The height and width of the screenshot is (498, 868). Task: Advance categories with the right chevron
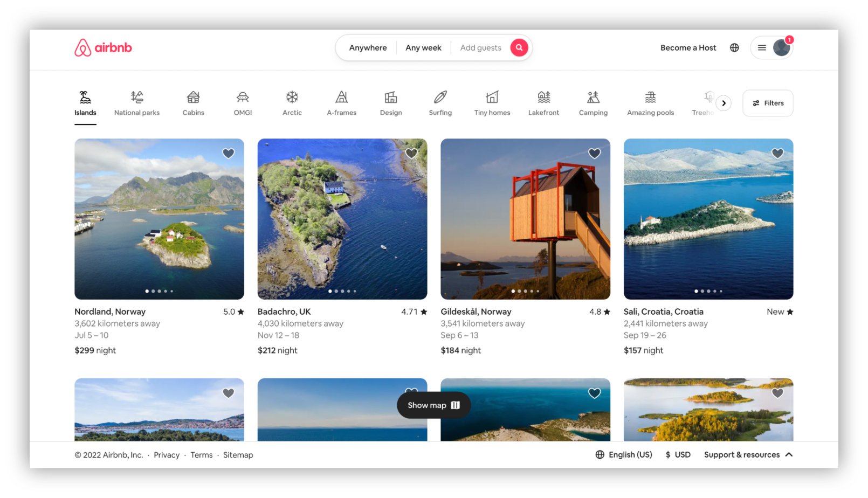tap(724, 103)
